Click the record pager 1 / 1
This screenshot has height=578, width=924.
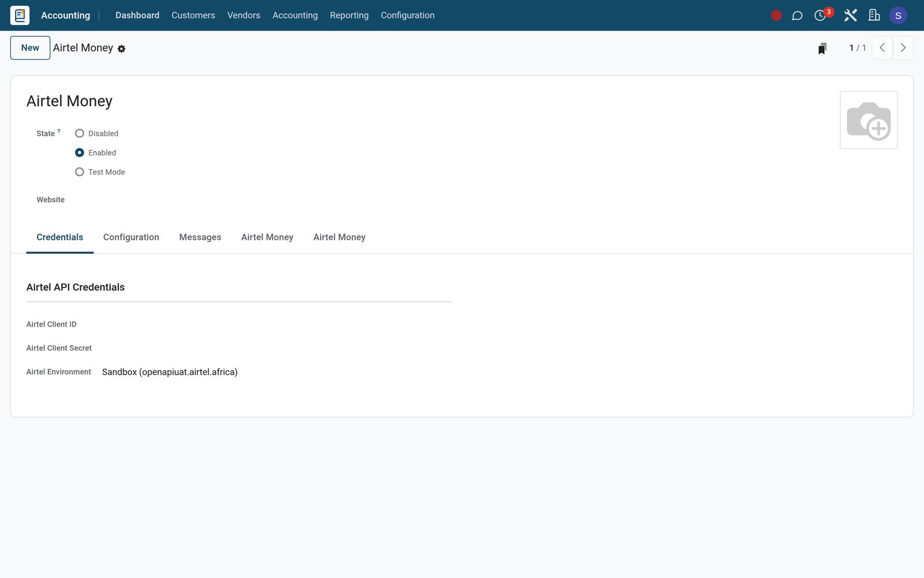click(858, 48)
